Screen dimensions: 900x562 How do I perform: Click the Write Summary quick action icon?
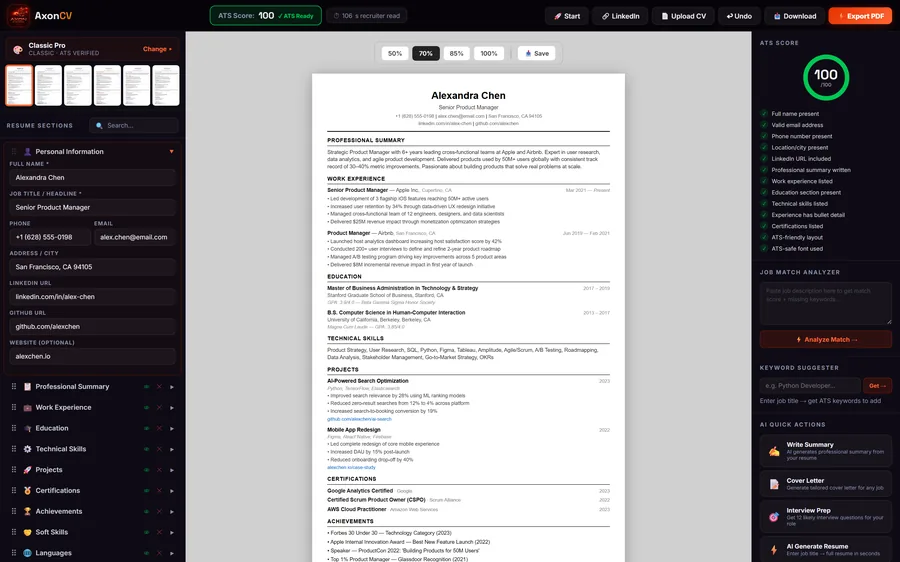tap(774, 451)
